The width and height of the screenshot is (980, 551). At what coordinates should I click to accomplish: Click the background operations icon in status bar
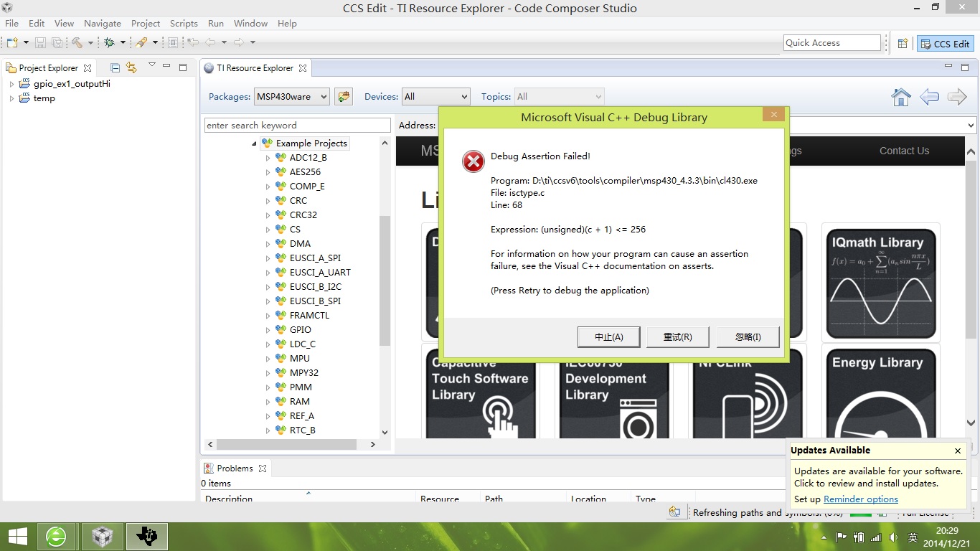674,512
